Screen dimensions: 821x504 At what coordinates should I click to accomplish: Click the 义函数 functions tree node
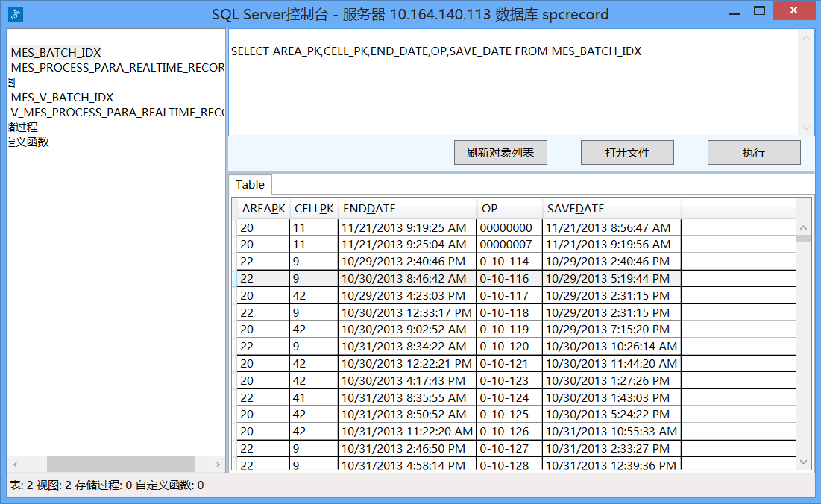(29, 142)
